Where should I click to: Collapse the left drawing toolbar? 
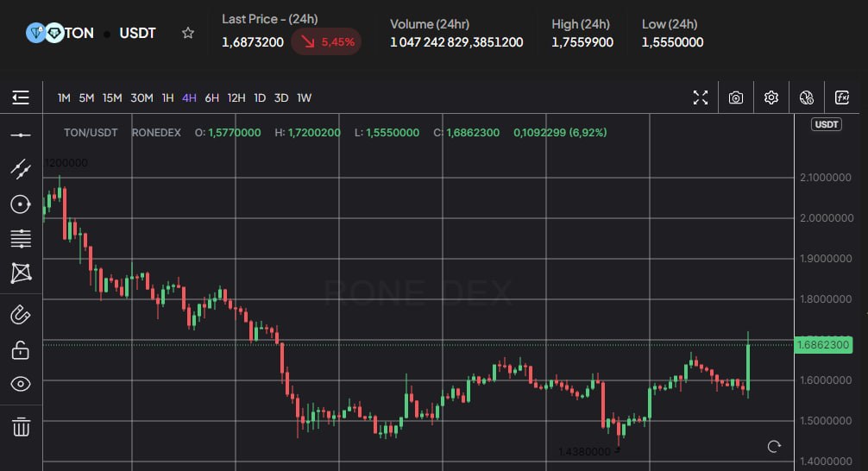pyautogui.click(x=21, y=97)
